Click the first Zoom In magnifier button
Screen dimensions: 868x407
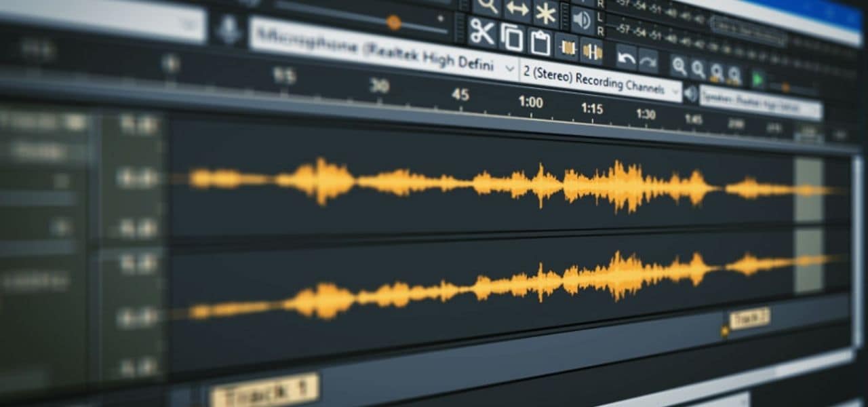679,66
